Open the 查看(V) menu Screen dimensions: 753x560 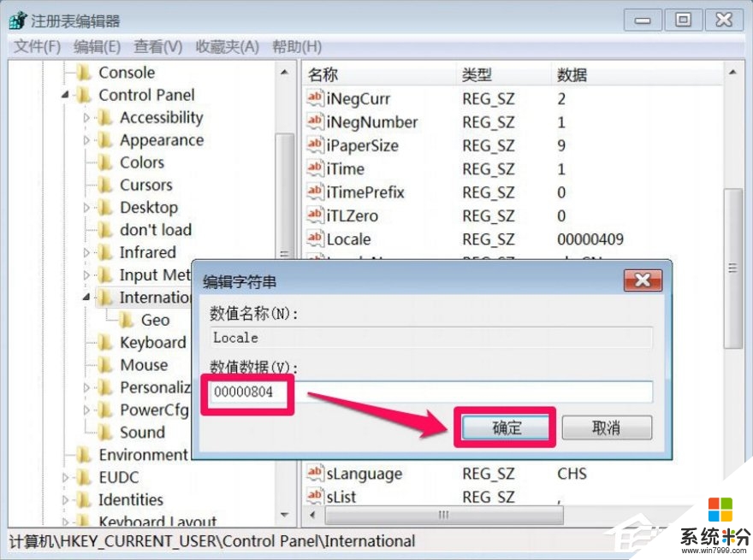(x=158, y=47)
